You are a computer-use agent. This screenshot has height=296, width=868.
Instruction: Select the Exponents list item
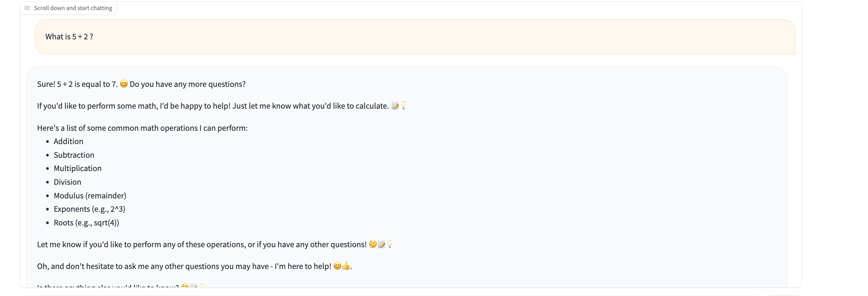point(89,209)
